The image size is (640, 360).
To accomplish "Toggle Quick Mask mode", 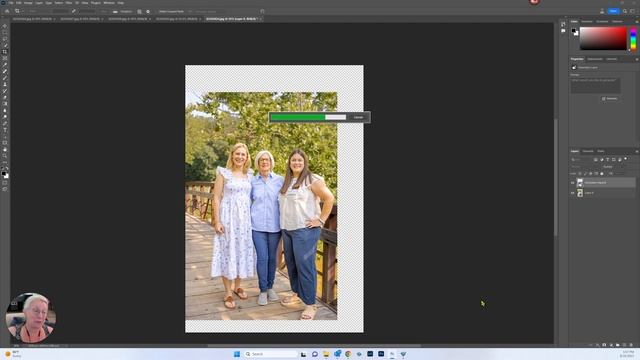I will click(x=5, y=183).
